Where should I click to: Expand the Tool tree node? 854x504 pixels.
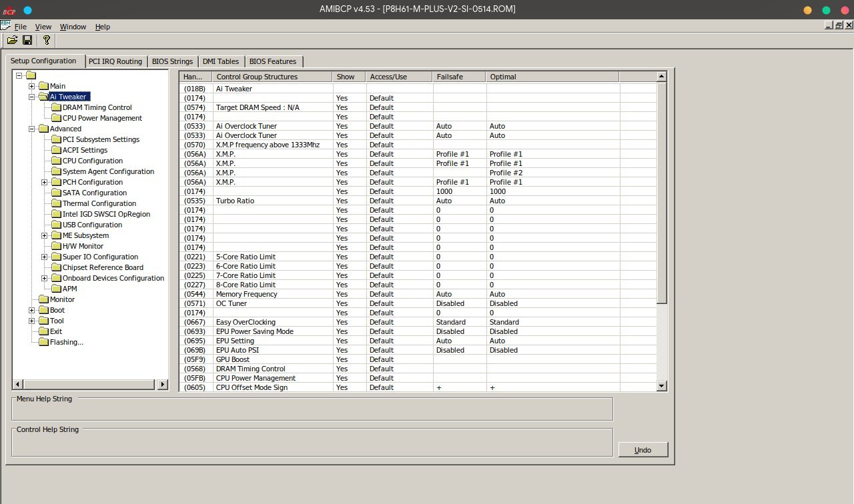coord(31,321)
